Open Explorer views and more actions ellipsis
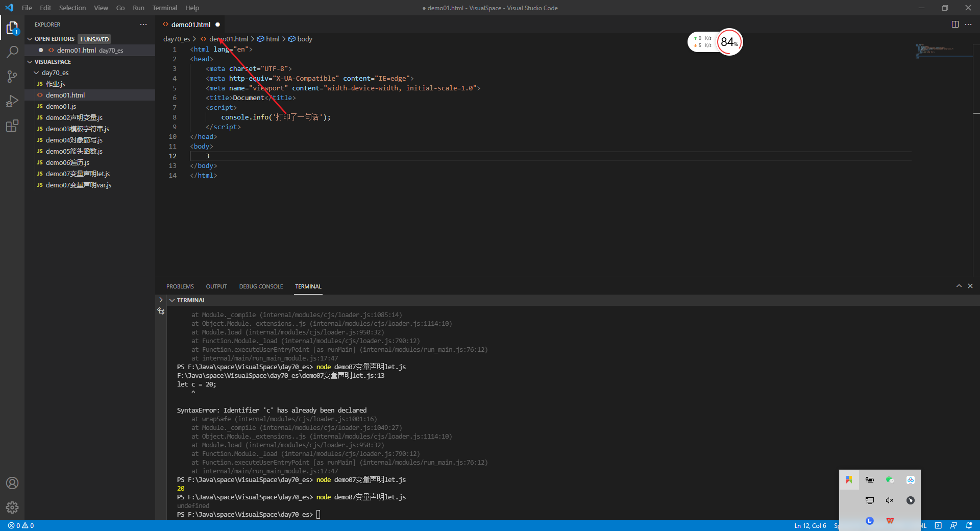 point(143,25)
